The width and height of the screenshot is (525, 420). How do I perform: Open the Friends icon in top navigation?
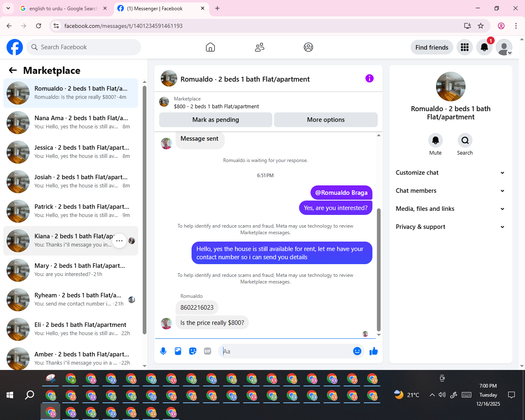pyautogui.click(x=260, y=47)
